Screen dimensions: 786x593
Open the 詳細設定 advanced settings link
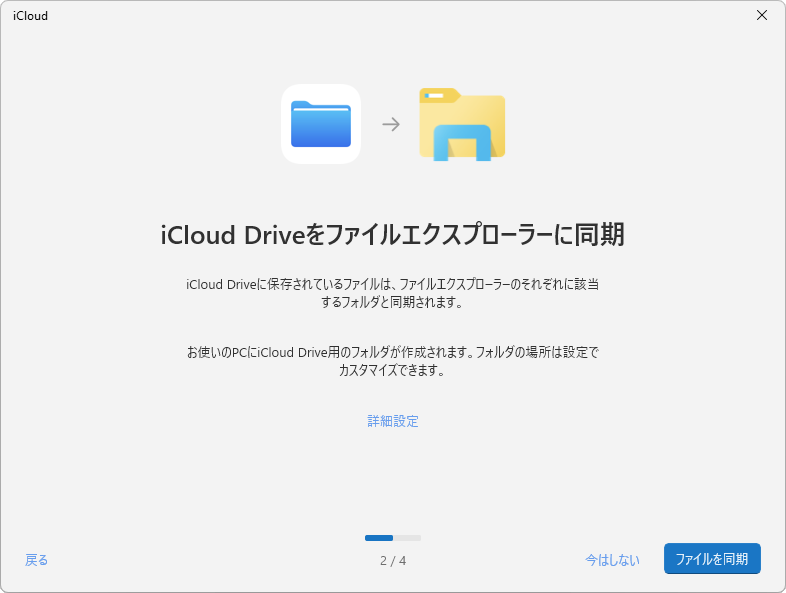(392, 421)
